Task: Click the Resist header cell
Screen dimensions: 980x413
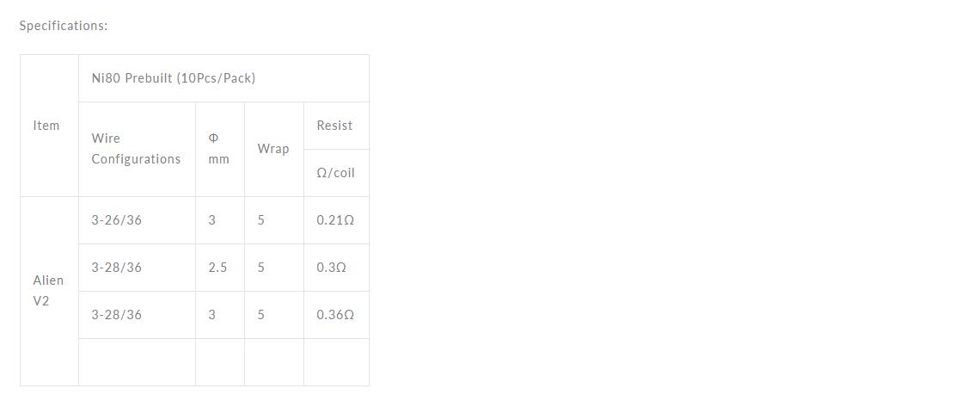Action: pyautogui.click(x=334, y=126)
